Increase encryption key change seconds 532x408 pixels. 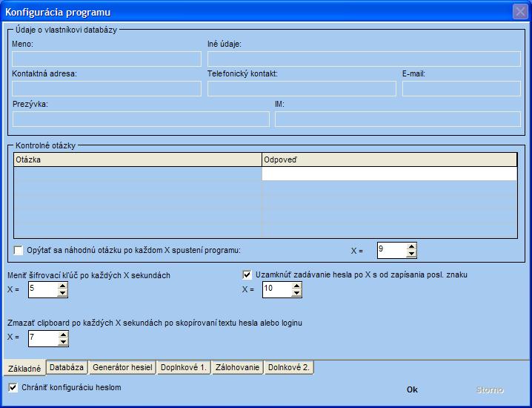pyautogui.click(x=62, y=286)
